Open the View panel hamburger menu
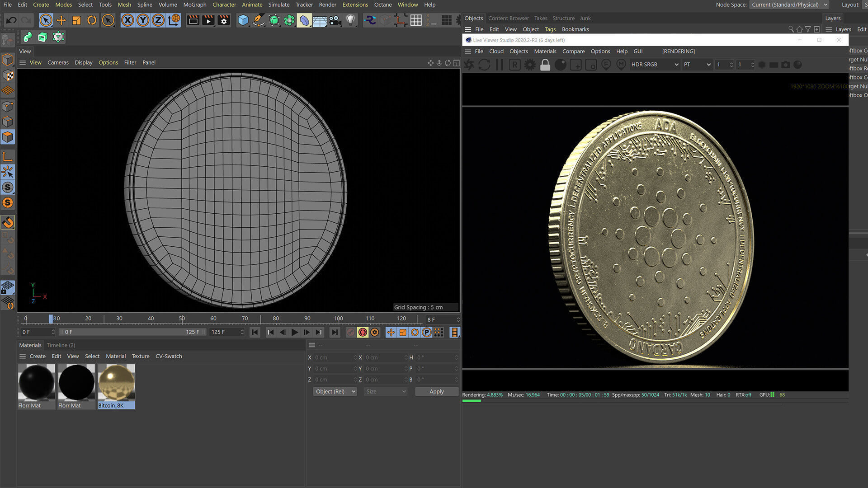The height and width of the screenshot is (488, 868). click(23, 63)
